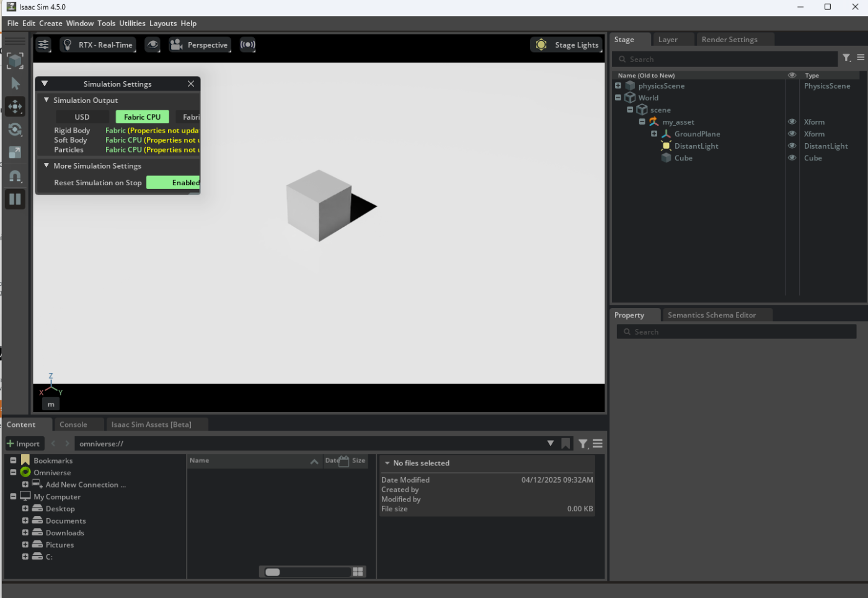This screenshot has height=598, width=868.
Task: Toggle visibility of my_asset
Action: (x=792, y=122)
